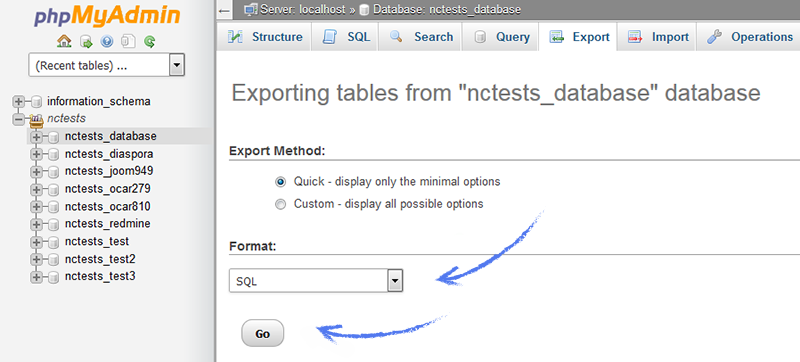Click the Go button

click(262, 333)
